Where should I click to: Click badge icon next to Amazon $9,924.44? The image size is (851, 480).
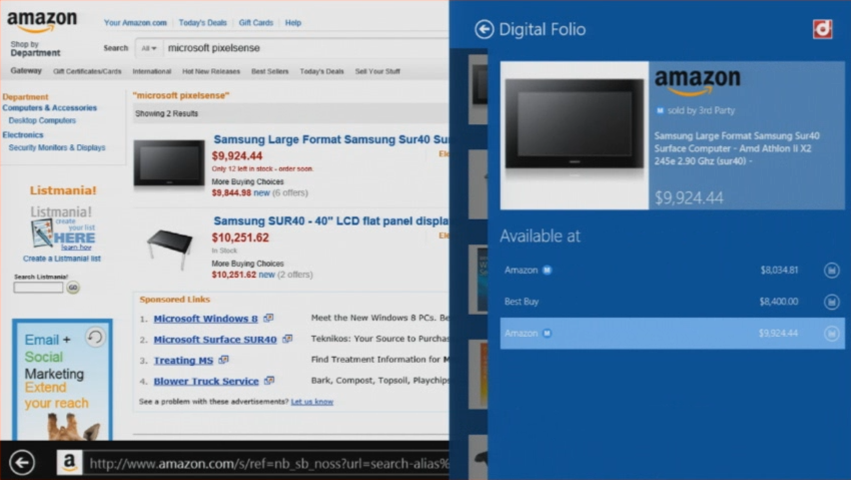[x=547, y=333]
